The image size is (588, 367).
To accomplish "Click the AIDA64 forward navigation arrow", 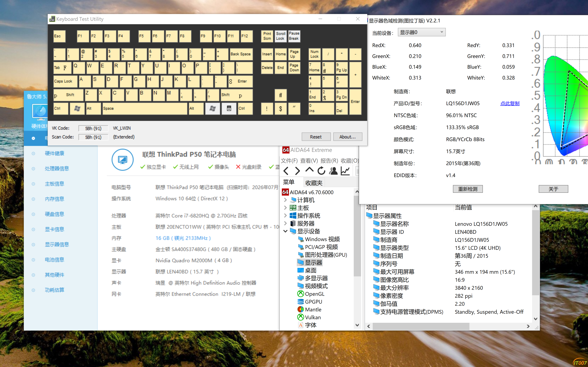I will point(297,171).
